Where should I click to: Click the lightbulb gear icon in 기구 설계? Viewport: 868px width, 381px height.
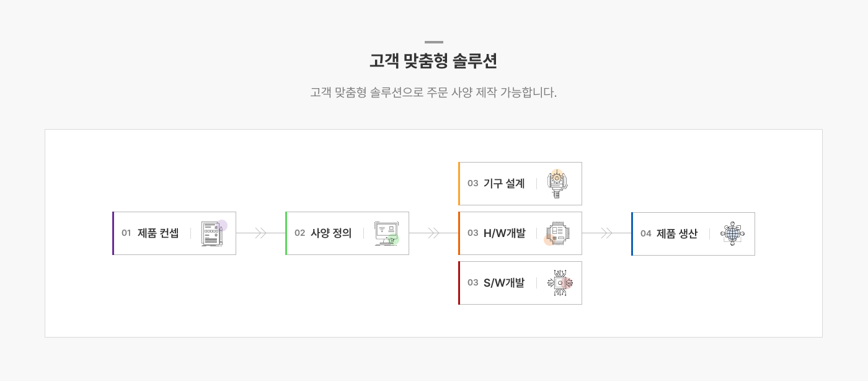pyautogui.click(x=558, y=184)
